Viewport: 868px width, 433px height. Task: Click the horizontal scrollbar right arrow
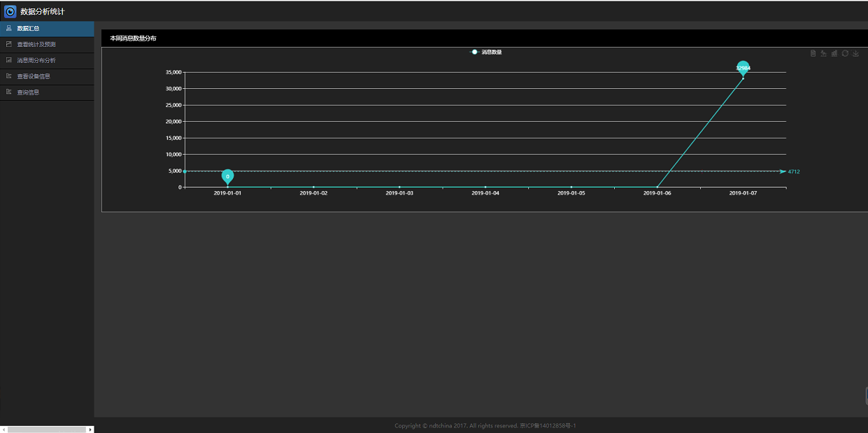coord(90,429)
